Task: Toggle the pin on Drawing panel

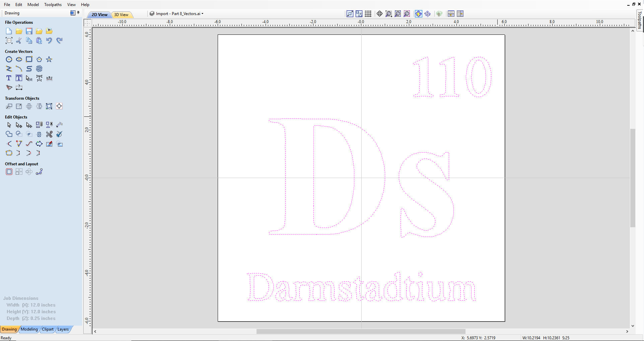Action: pyautogui.click(x=78, y=13)
